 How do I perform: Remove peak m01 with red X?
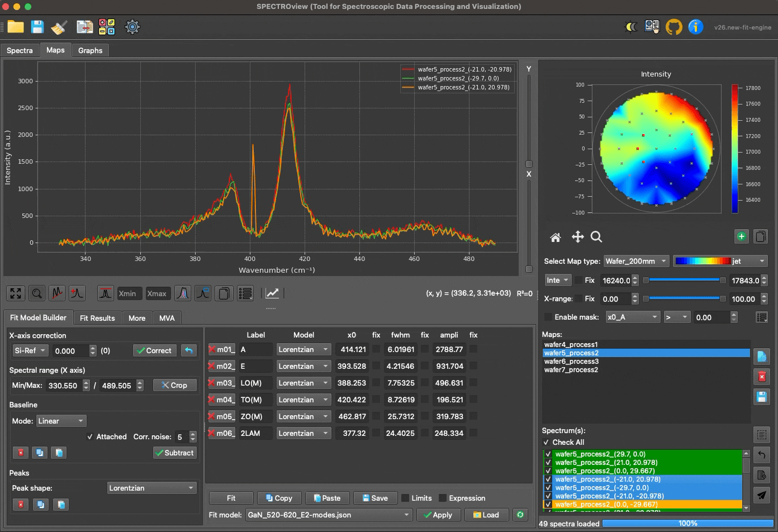click(x=212, y=349)
